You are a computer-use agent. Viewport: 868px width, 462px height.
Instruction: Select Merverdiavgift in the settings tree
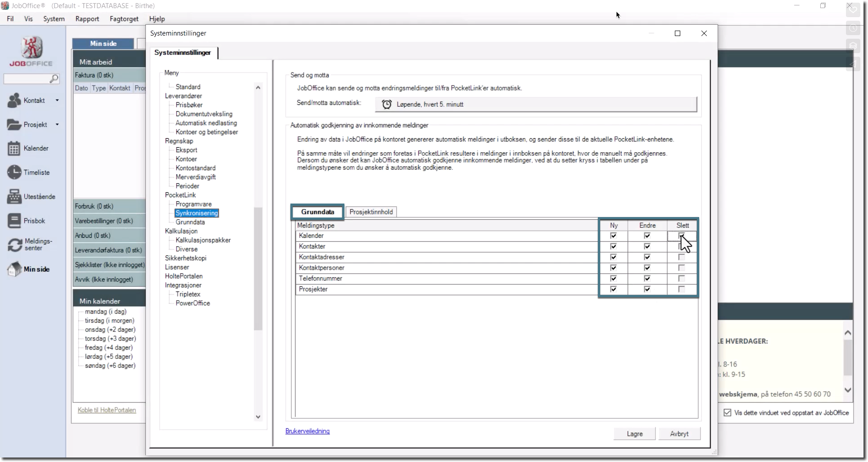[195, 177]
